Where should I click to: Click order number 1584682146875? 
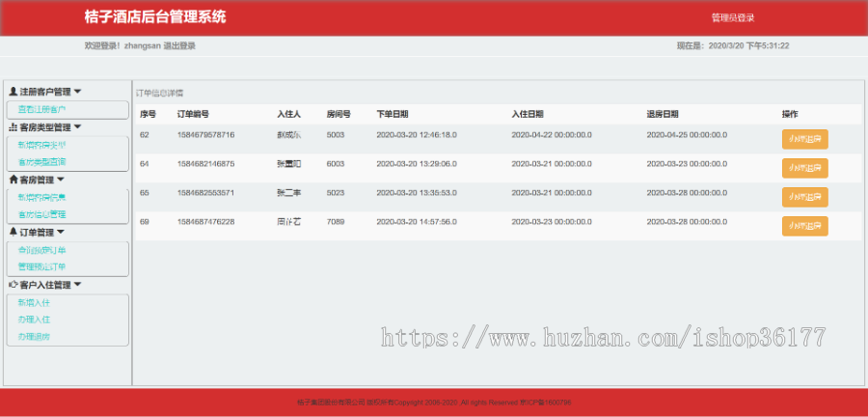[x=205, y=164]
